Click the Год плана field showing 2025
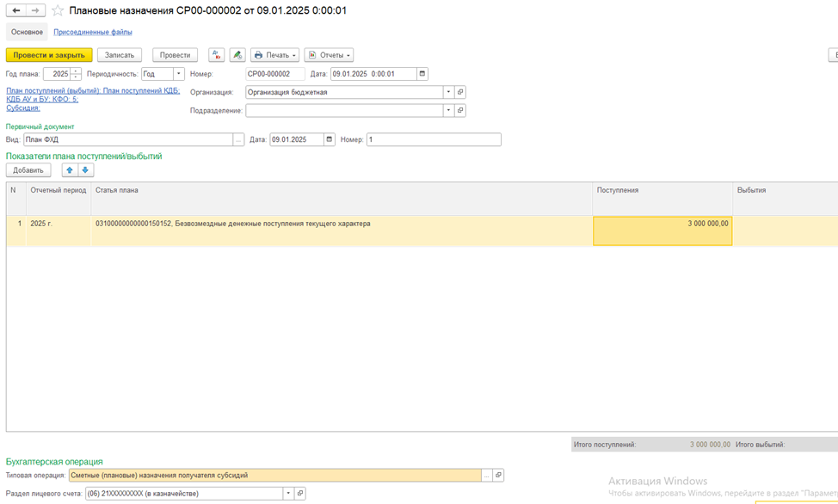 pos(57,74)
